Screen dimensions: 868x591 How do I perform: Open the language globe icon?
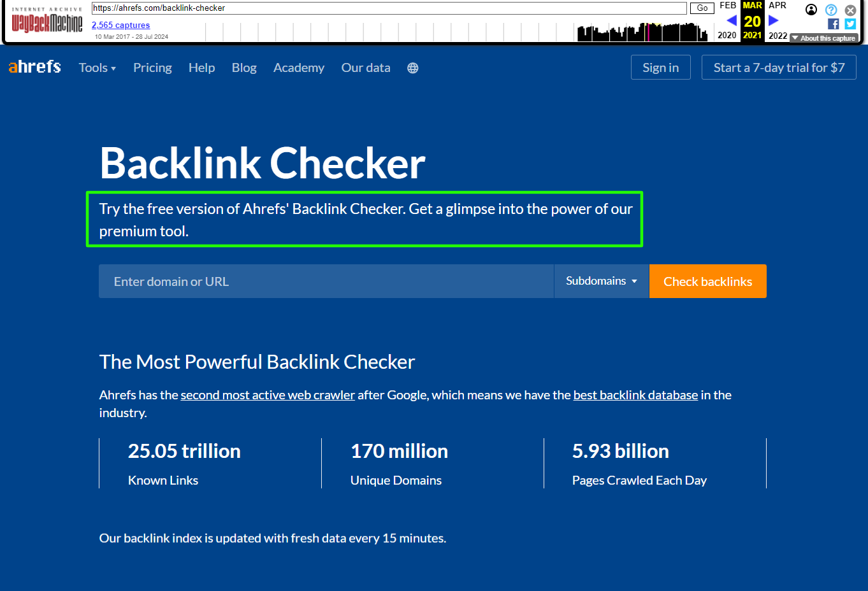tap(413, 68)
